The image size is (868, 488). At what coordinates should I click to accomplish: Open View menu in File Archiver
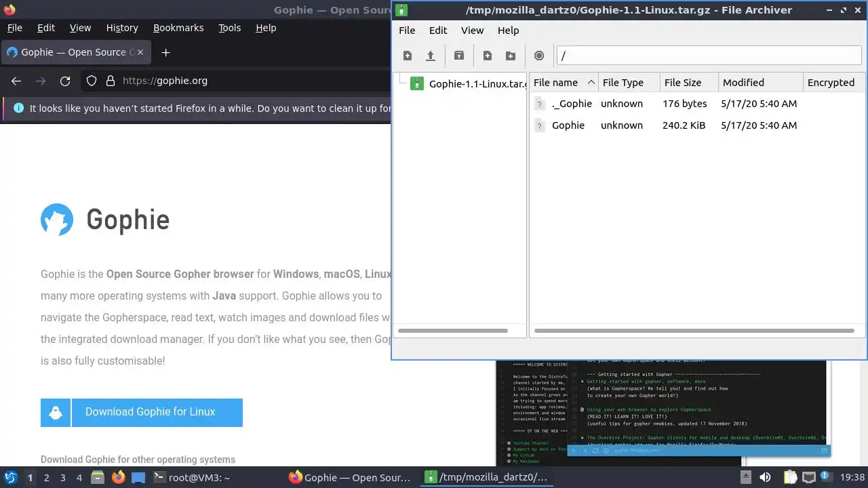[473, 30]
